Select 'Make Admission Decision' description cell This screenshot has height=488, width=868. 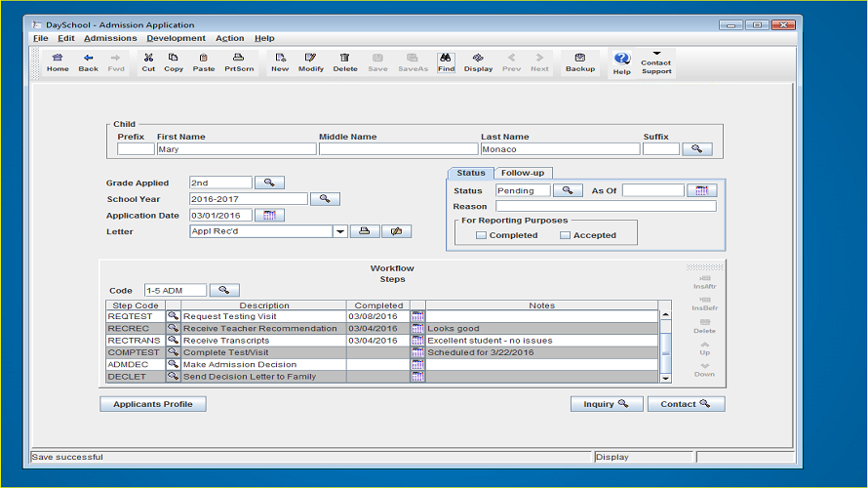[263, 364]
